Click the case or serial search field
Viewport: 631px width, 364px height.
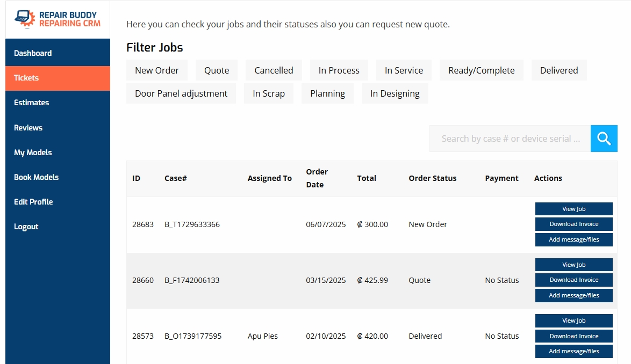510,139
